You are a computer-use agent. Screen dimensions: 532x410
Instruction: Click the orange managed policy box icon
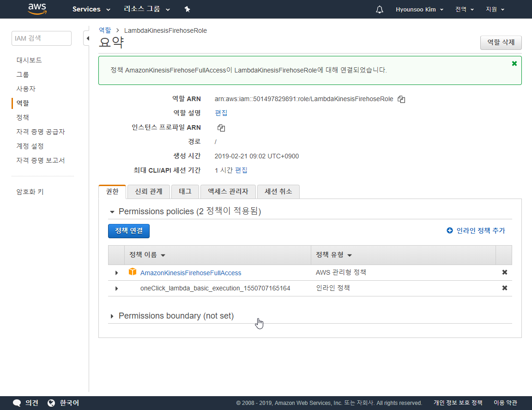coord(133,271)
